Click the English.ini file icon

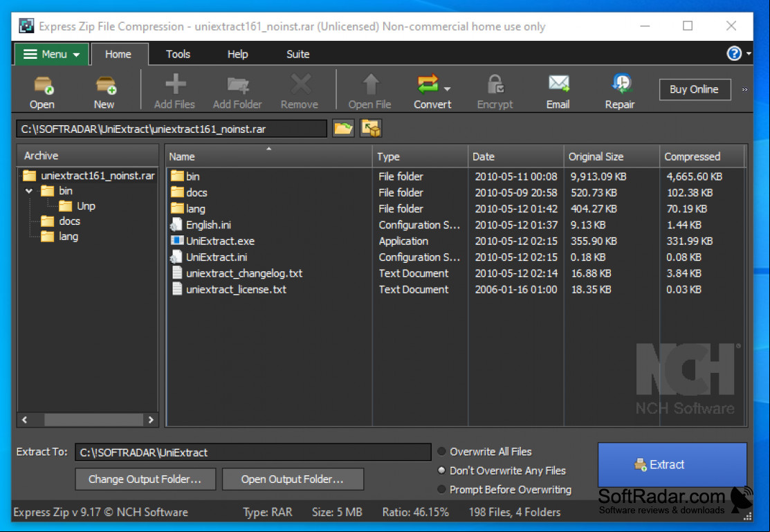(x=176, y=224)
